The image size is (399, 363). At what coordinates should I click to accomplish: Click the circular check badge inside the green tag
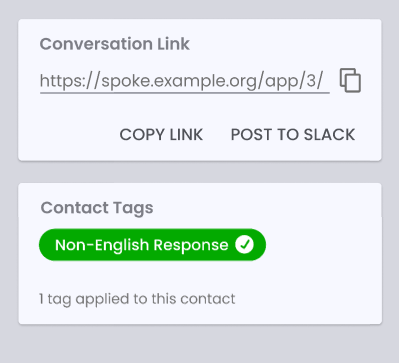244,245
